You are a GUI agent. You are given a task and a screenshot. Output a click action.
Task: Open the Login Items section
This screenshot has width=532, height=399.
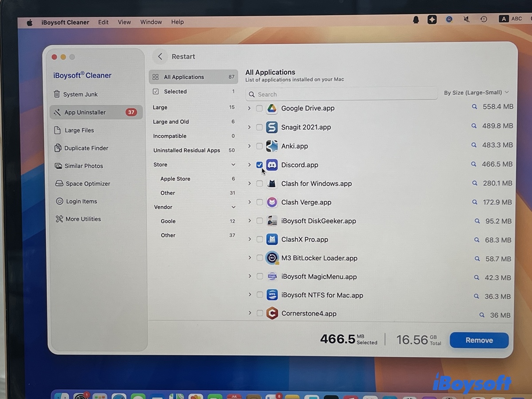point(76,201)
